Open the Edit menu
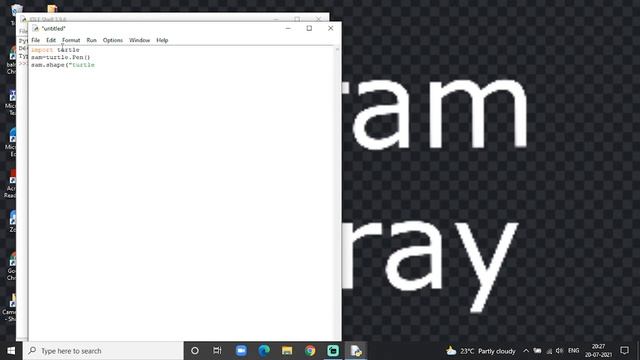 (x=51, y=40)
